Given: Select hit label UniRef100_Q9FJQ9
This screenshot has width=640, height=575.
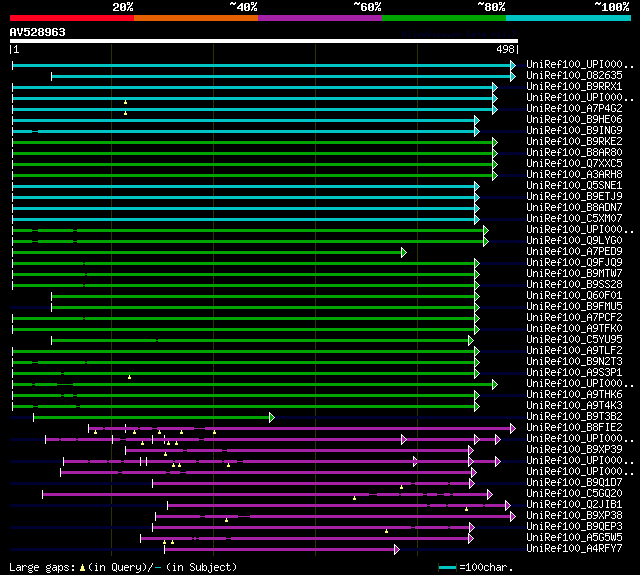Looking at the screenshot, I should click(x=574, y=263).
